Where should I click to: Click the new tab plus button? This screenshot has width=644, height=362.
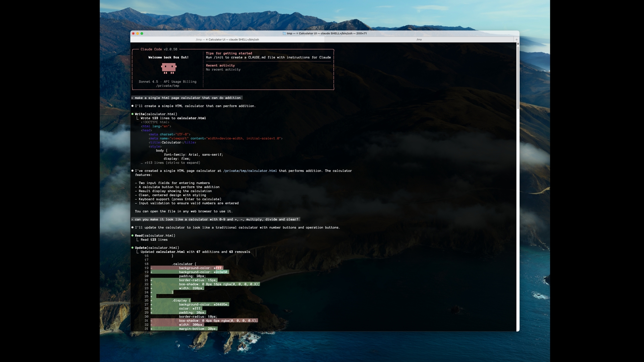(516, 40)
